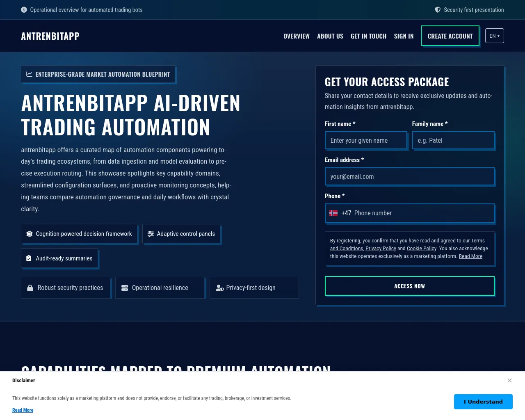Open the Cookie Policy link
525x420 pixels.
(422, 249)
